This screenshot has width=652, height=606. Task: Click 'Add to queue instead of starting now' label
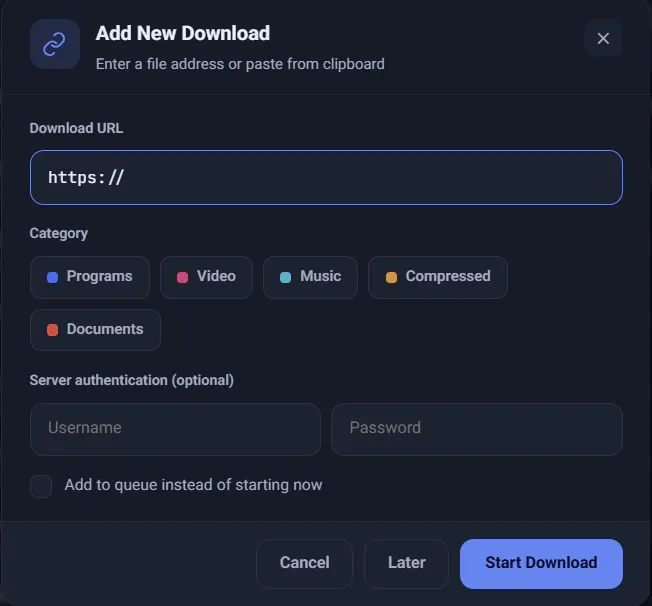193,485
